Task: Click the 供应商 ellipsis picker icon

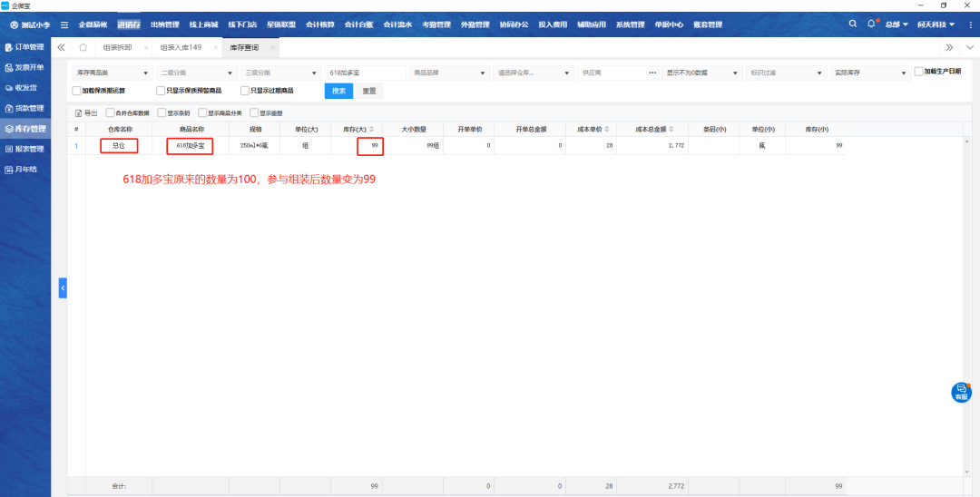Action: (652, 73)
